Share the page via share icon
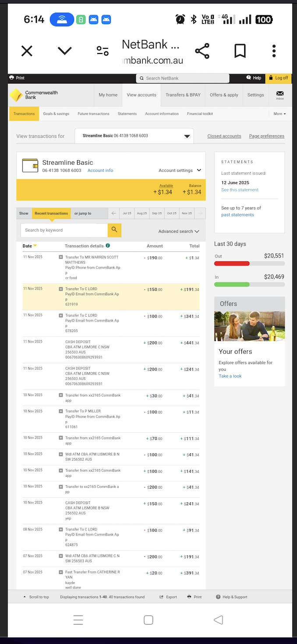Screen dimensions: 297x644 tap(202, 51)
